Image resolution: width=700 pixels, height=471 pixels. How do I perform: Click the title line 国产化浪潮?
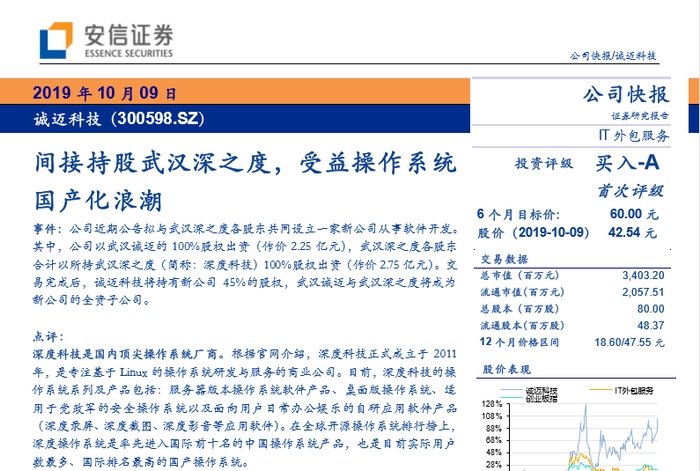(98, 200)
